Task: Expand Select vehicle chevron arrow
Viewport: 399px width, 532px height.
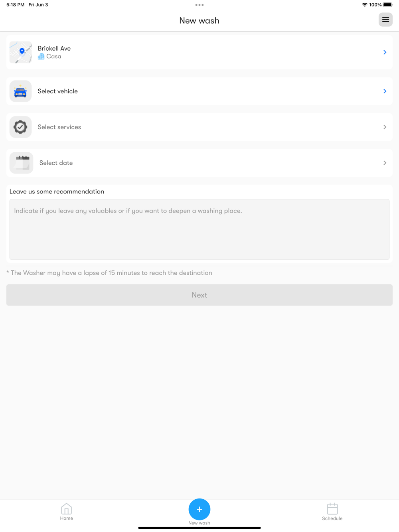Action: point(385,91)
